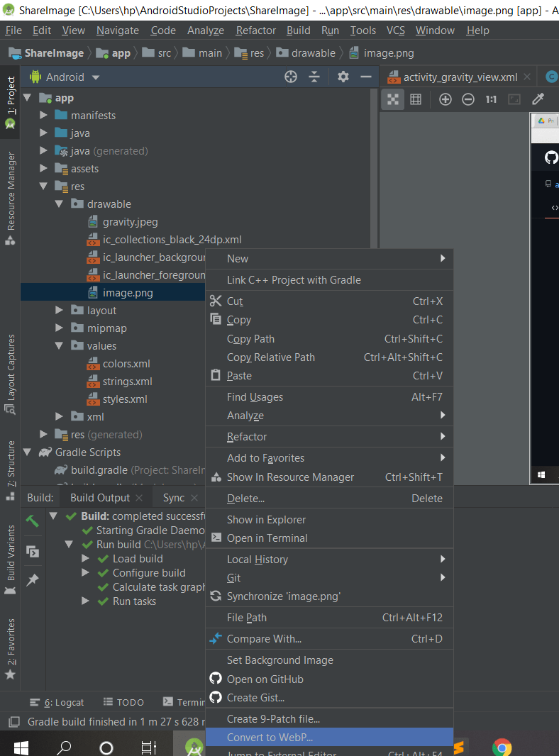Open the Resource Manager side panel
559x756 pixels.
10,199
